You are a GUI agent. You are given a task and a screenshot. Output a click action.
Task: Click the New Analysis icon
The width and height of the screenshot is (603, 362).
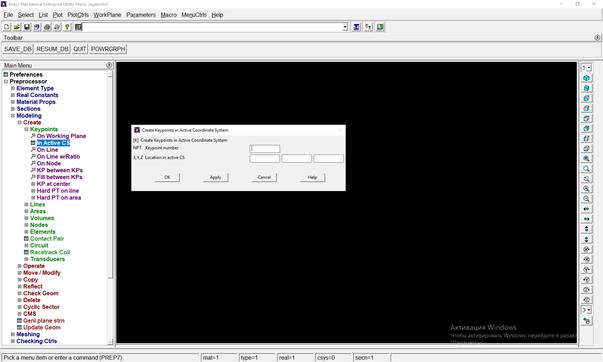(7, 27)
